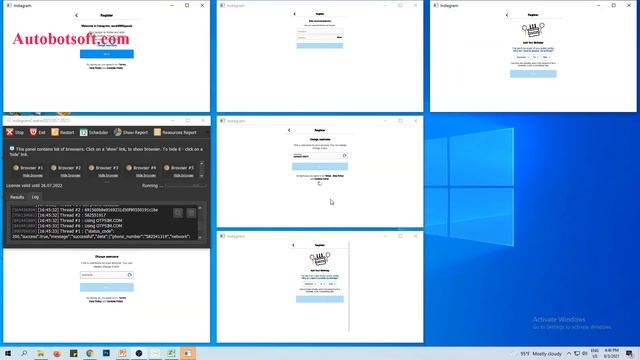Click back arrow in top-right Instagram window
The width and height of the screenshot is (640, 360).
(x=507, y=15)
